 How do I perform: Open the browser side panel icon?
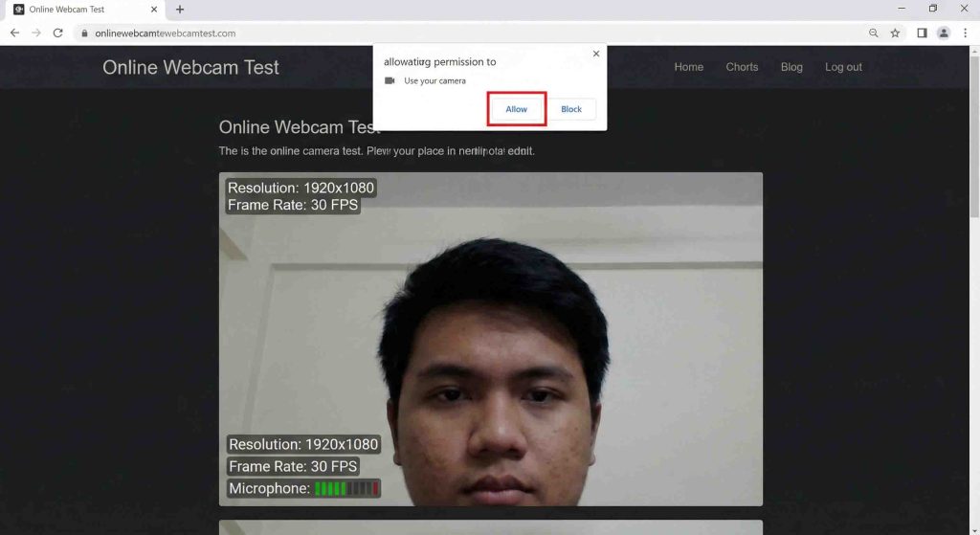922,33
